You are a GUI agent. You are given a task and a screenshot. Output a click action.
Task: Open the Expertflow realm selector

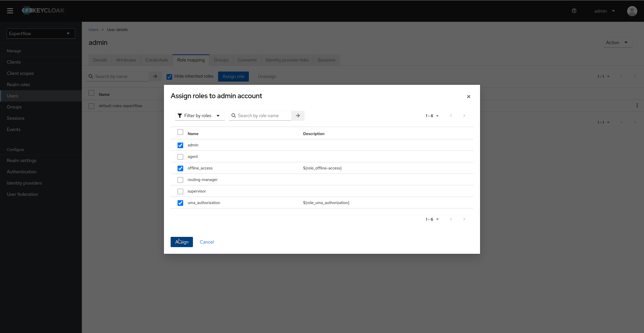[x=41, y=33]
